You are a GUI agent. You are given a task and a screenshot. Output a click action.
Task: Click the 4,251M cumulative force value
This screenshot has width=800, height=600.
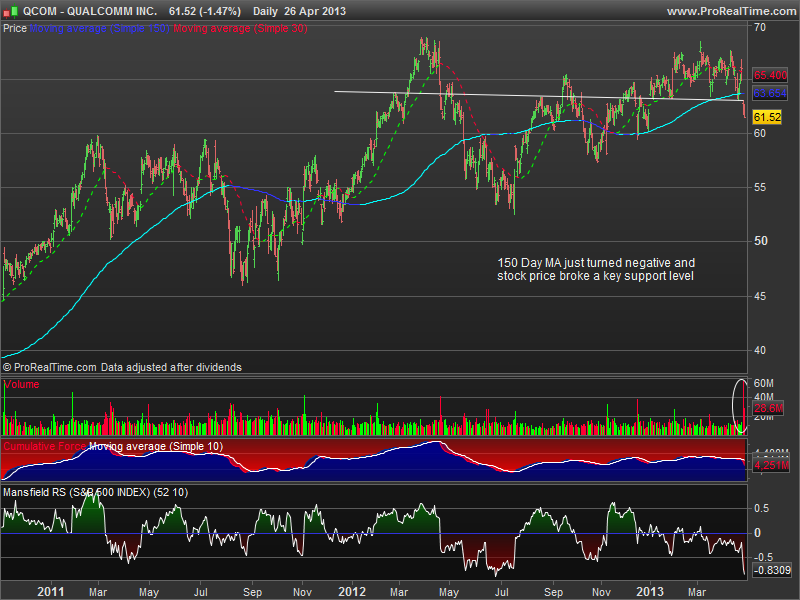[x=771, y=465]
